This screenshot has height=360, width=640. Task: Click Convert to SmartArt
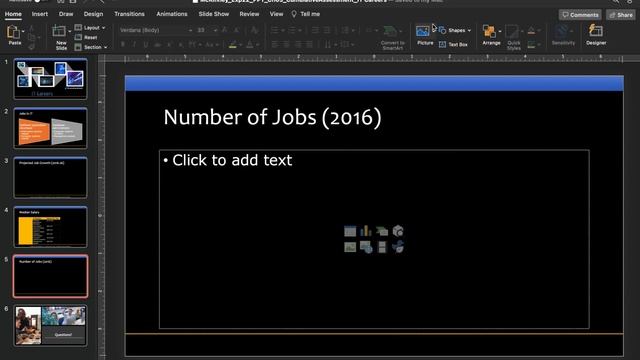[x=392, y=38]
